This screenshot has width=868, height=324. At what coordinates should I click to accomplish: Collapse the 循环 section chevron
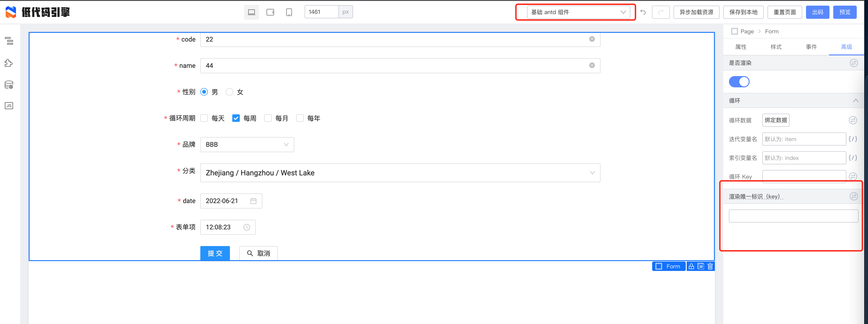point(856,100)
